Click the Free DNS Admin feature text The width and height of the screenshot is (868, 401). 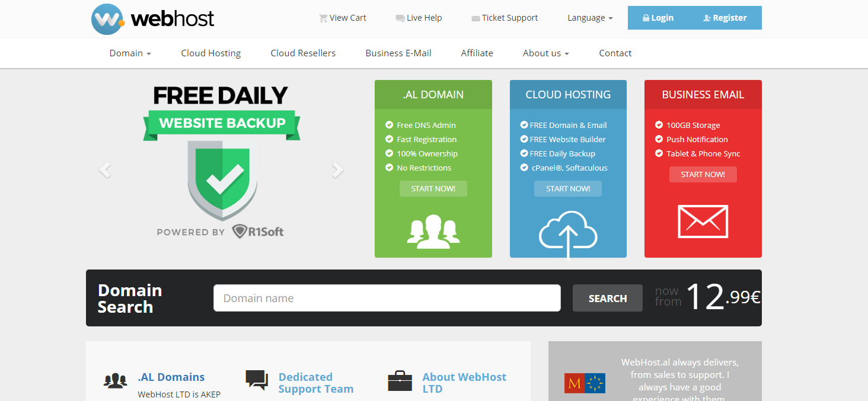click(426, 125)
